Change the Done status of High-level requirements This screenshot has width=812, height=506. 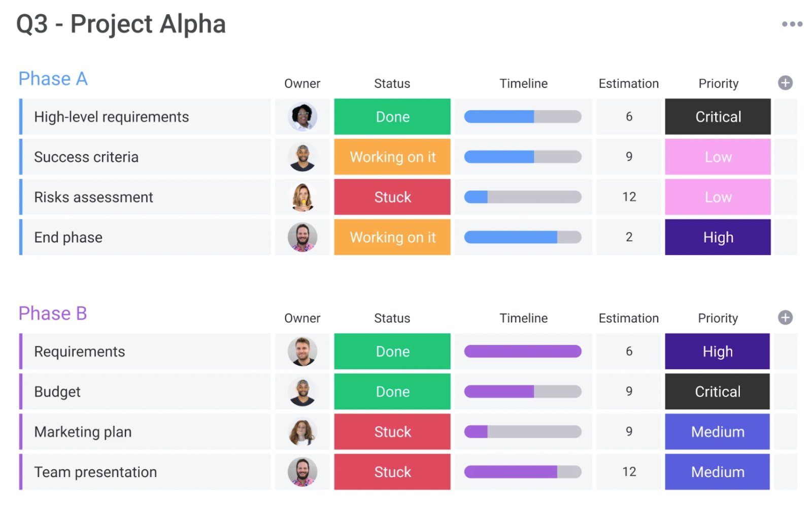[x=392, y=116]
